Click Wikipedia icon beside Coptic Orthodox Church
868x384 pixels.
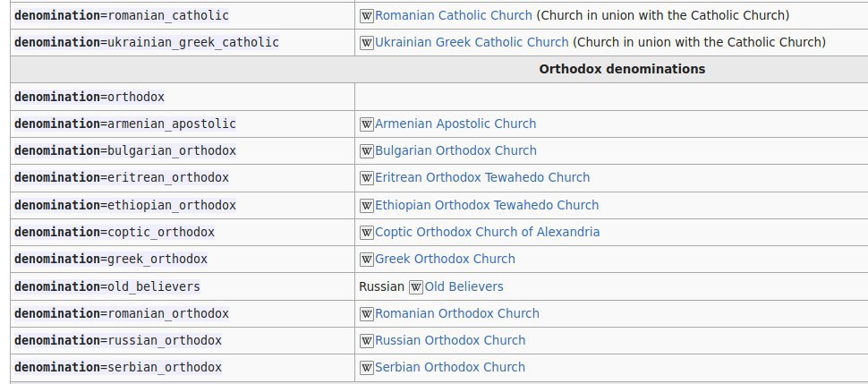(367, 233)
